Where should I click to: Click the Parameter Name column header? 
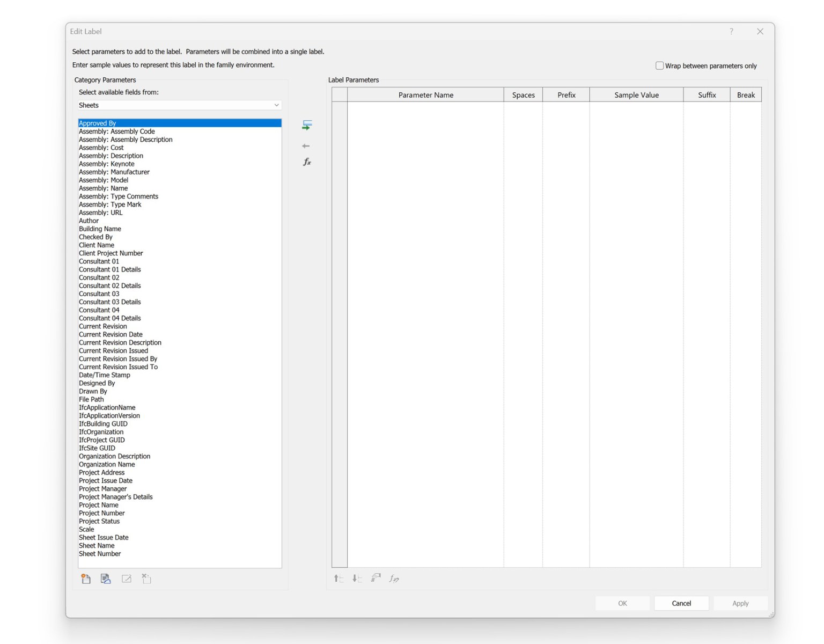(425, 94)
